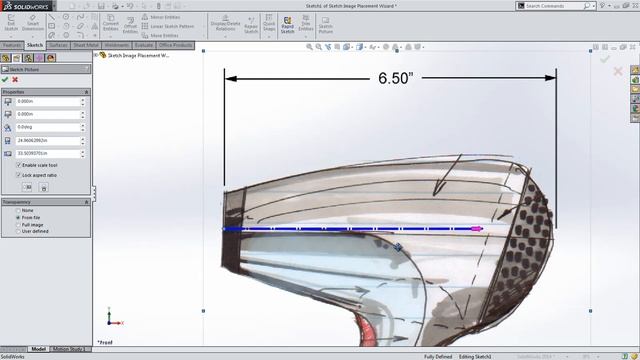Pick the Corner Rectangle sketch tool
The image size is (640, 360).
click(52, 26)
